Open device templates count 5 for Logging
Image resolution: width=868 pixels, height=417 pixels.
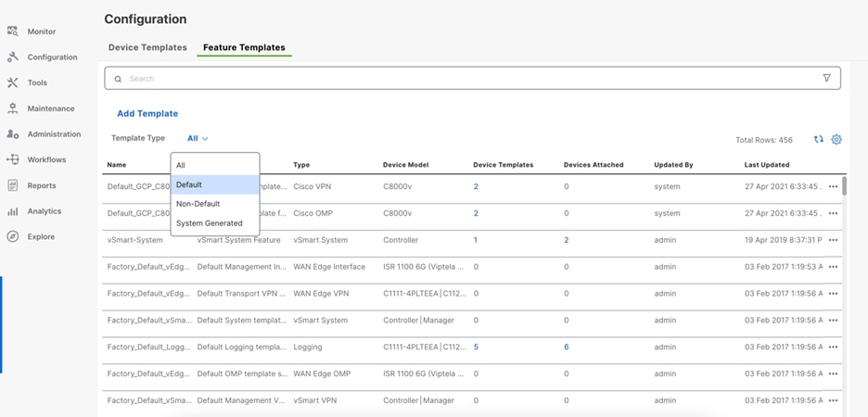(476, 347)
